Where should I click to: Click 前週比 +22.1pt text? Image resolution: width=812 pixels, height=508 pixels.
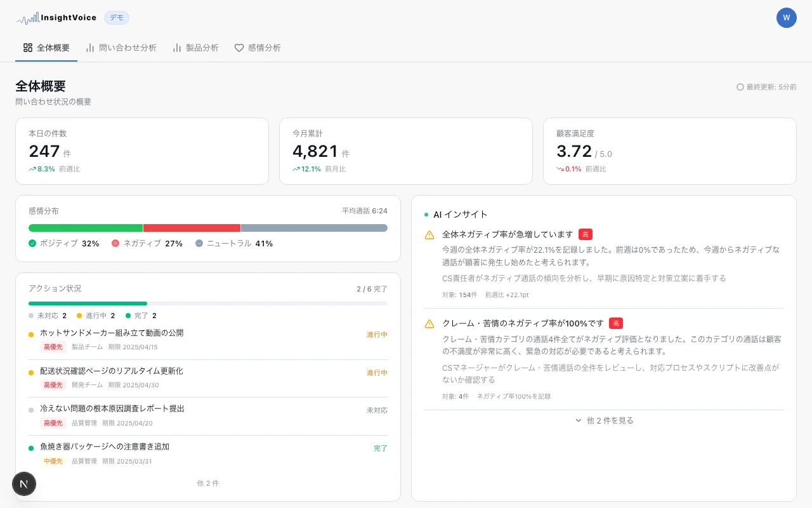pos(507,295)
